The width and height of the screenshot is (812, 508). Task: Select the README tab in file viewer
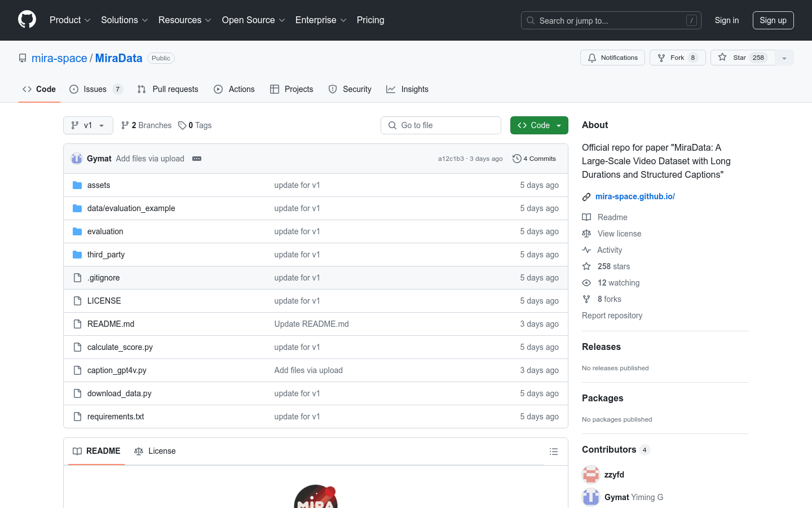point(96,451)
